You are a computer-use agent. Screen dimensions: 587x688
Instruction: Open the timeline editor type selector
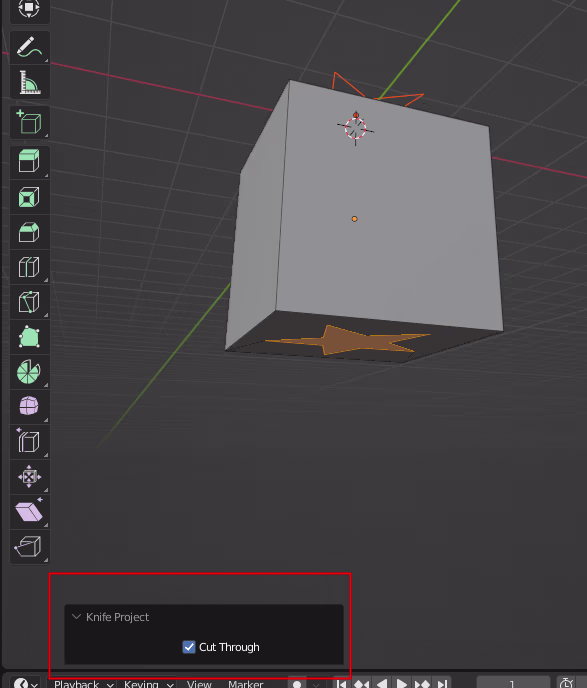[x=25, y=684]
